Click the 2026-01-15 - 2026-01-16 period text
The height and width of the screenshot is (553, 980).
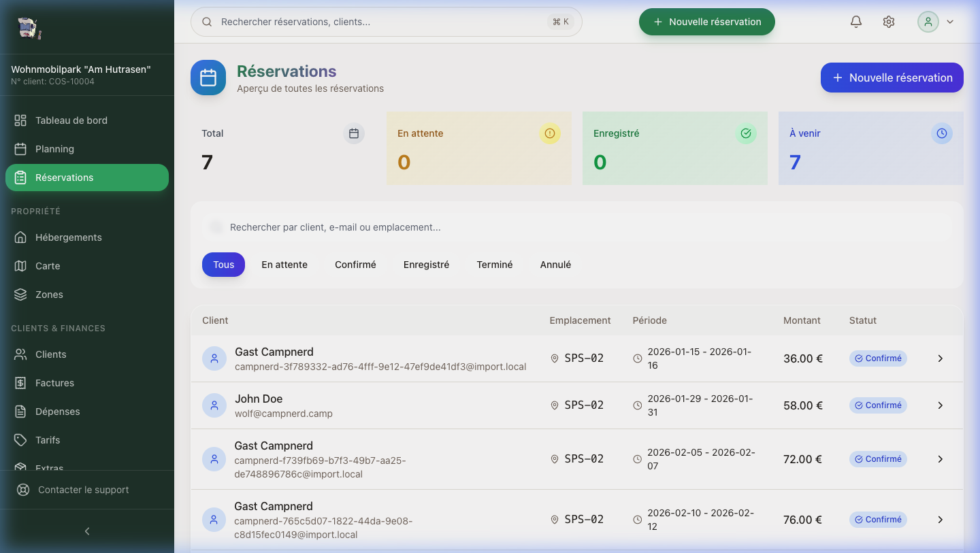700,358
